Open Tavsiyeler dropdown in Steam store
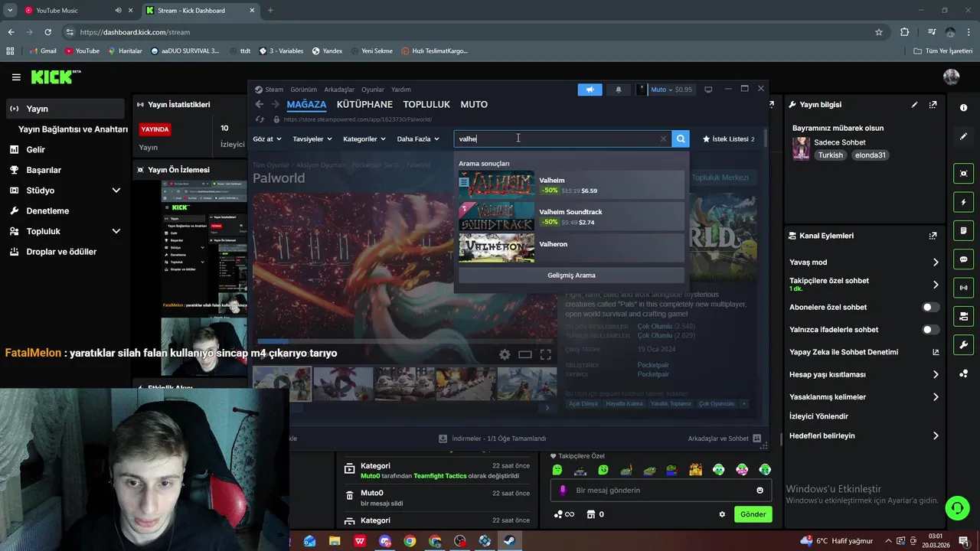Viewport: 980px width, 551px height. [312, 139]
